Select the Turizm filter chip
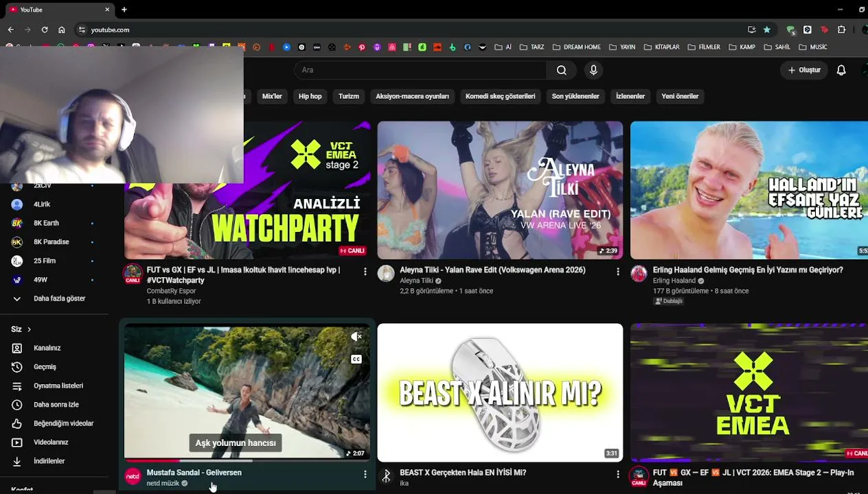This screenshot has width=868, height=494. tap(349, 97)
